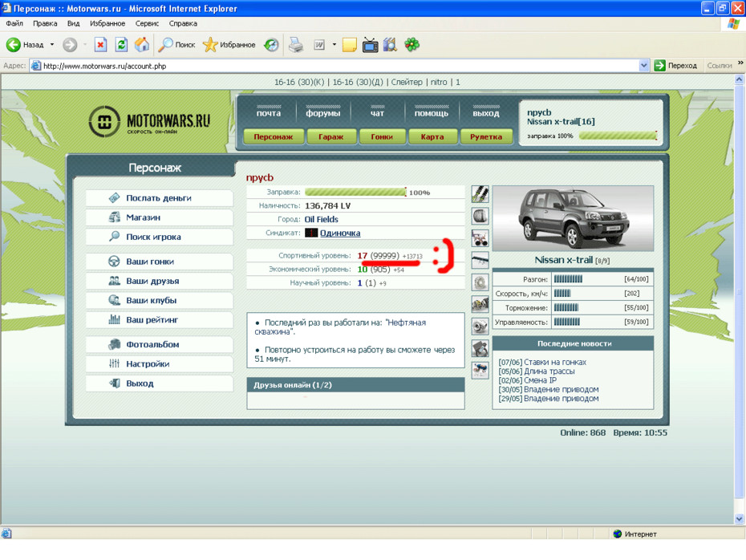Open the Сервис menu
The image size is (746, 560).
(147, 23)
